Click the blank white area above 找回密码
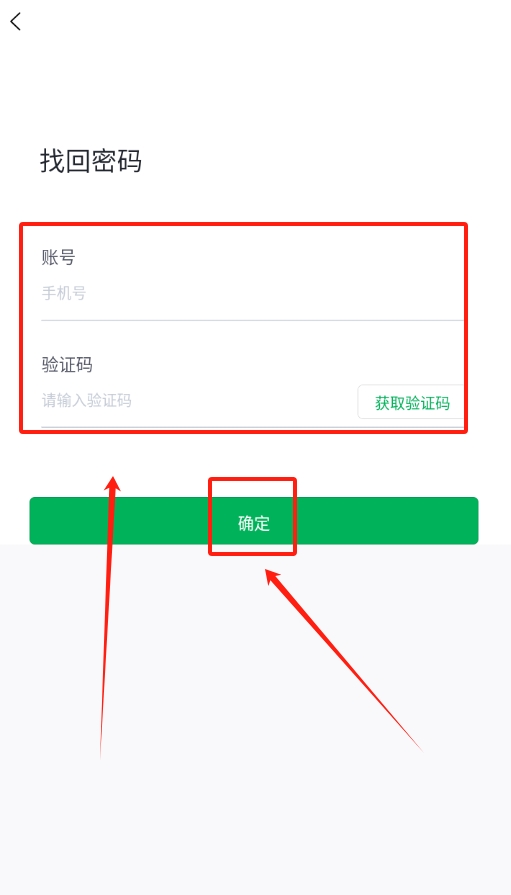The height and width of the screenshot is (895, 511). [x=255, y=86]
